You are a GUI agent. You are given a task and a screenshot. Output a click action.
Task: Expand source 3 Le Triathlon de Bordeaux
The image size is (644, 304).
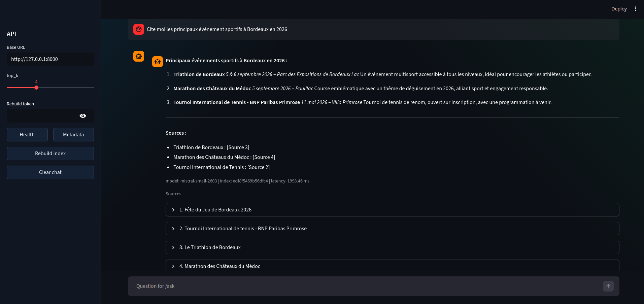(x=393, y=247)
